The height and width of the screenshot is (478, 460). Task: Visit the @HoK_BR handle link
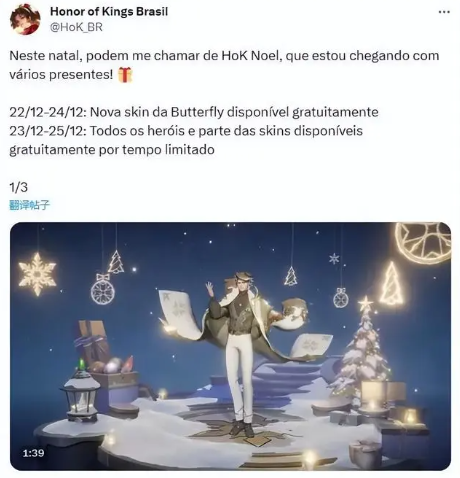(x=76, y=27)
